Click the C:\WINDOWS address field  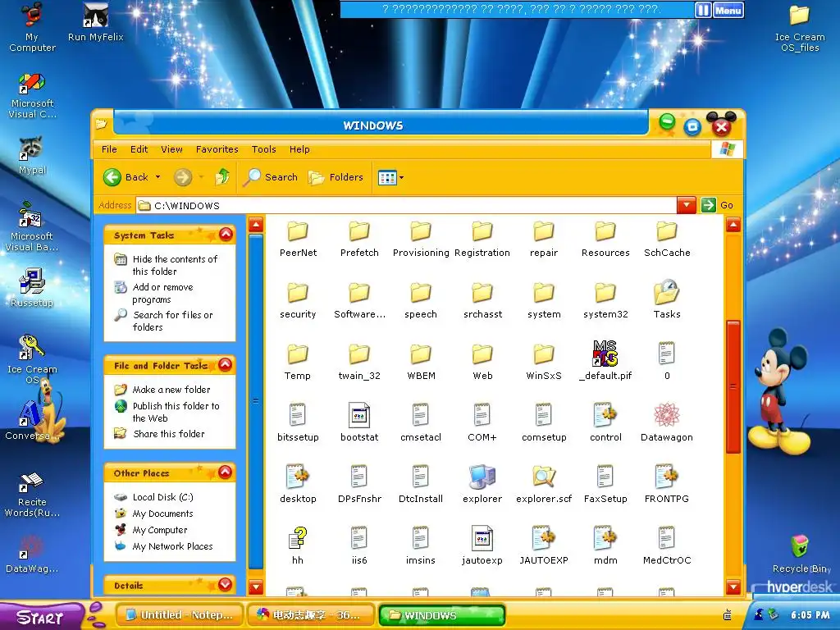coord(407,205)
